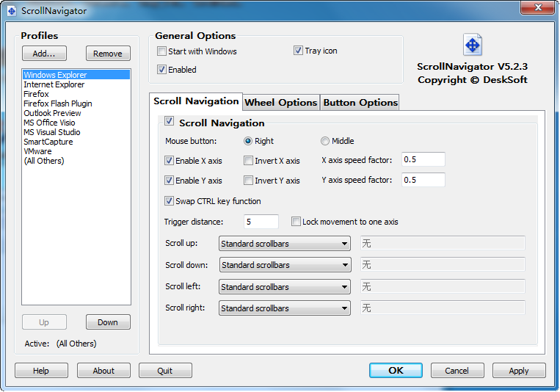Open the Scroll up dropdown
The image size is (560, 392).
284,244
